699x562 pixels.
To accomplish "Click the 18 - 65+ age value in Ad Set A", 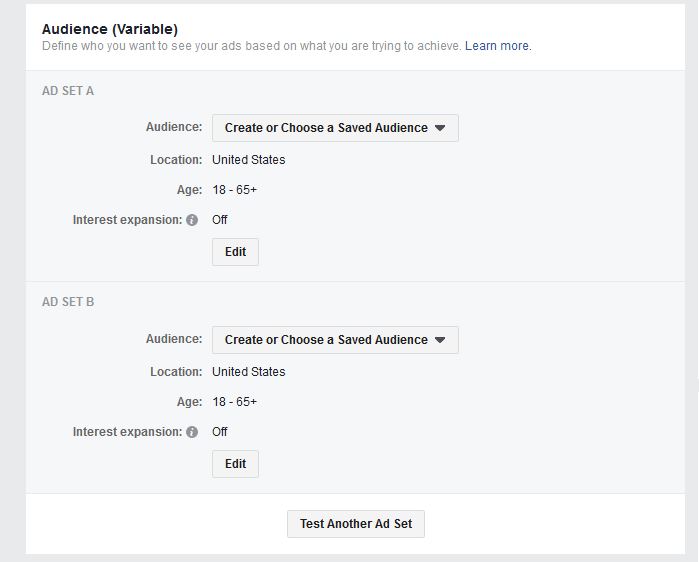I will coord(234,190).
